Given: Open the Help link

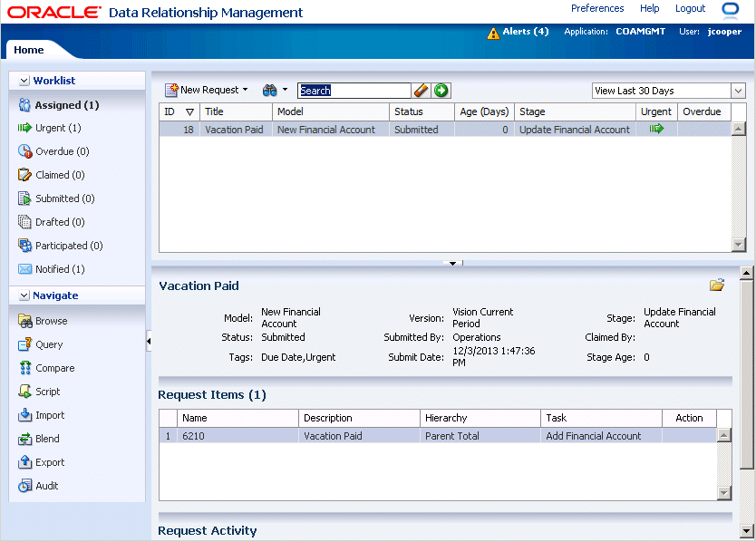Looking at the screenshot, I should click(x=649, y=8).
